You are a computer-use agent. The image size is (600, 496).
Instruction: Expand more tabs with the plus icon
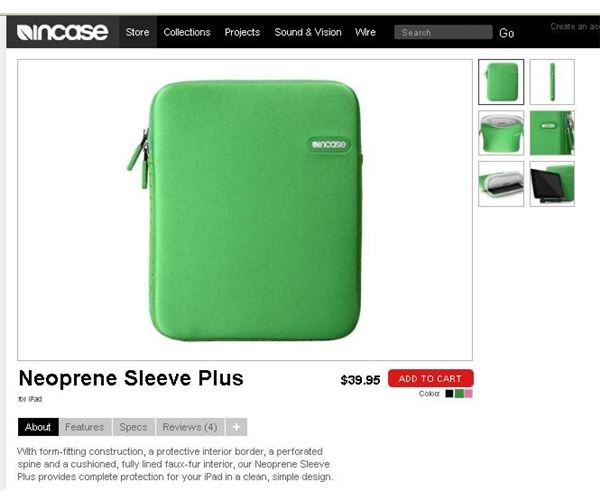236,427
